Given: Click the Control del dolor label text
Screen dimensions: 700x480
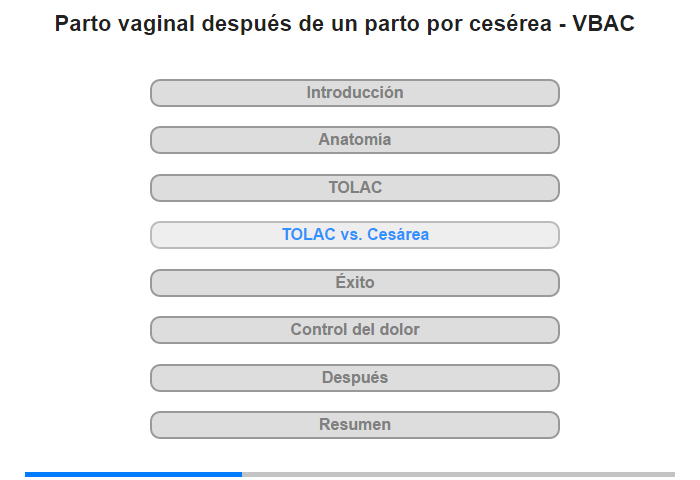Looking at the screenshot, I should pyautogui.click(x=355, y=330).
